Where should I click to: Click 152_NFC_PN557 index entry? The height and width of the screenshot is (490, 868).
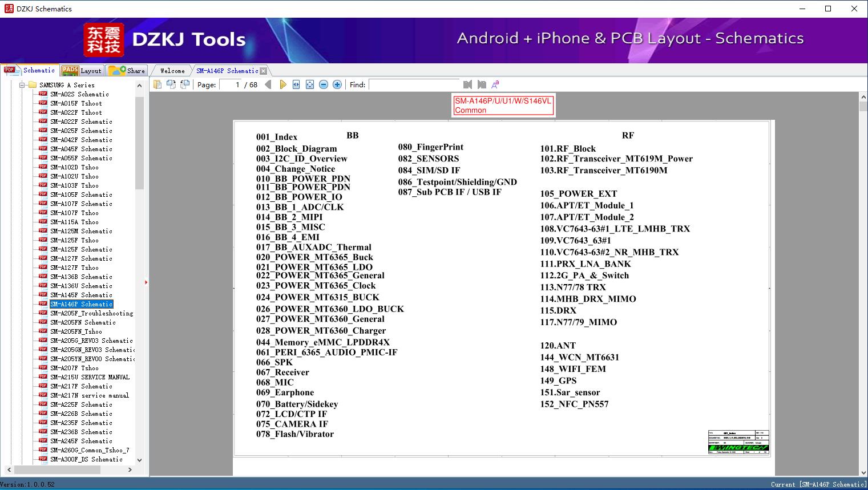point(574,404)
